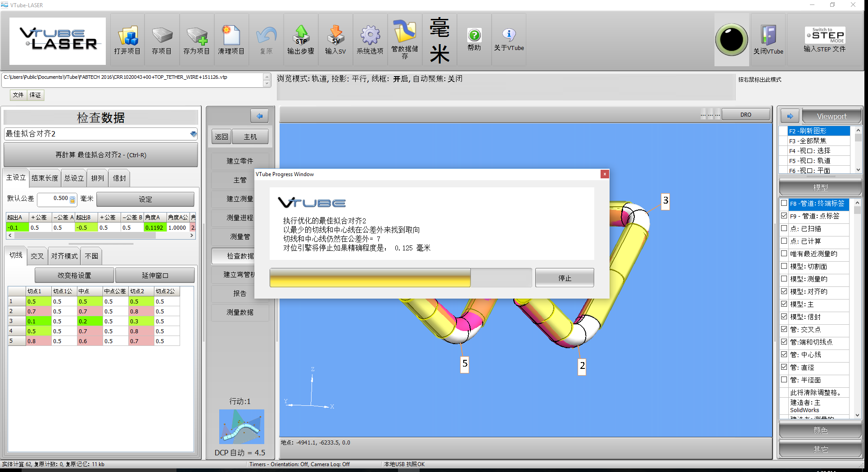The image size is (868, 472).
Task: Toggle the 模型: 对齐的 checkbox
Action: click(x=784, y=291)
